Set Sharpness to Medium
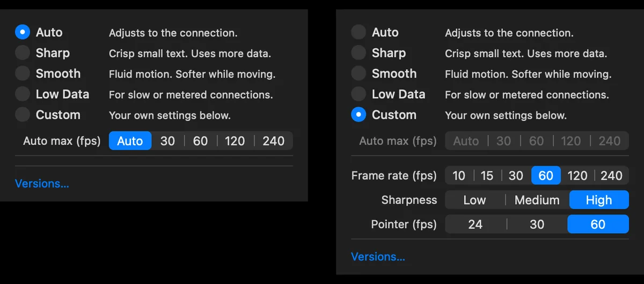The height and width of the screenshot is (284, 644). [x=537, y=200]
